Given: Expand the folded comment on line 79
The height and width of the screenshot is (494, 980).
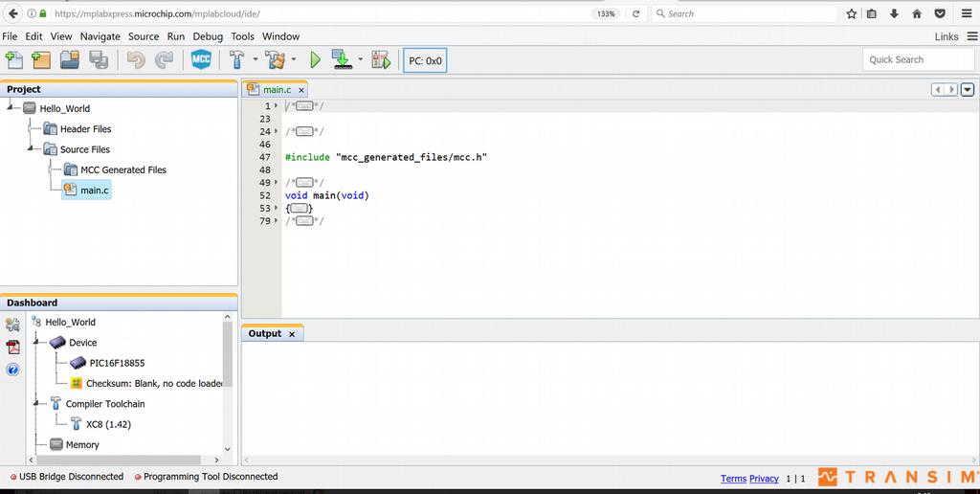Looking at the screenshot, I should [x=304, y=221].
